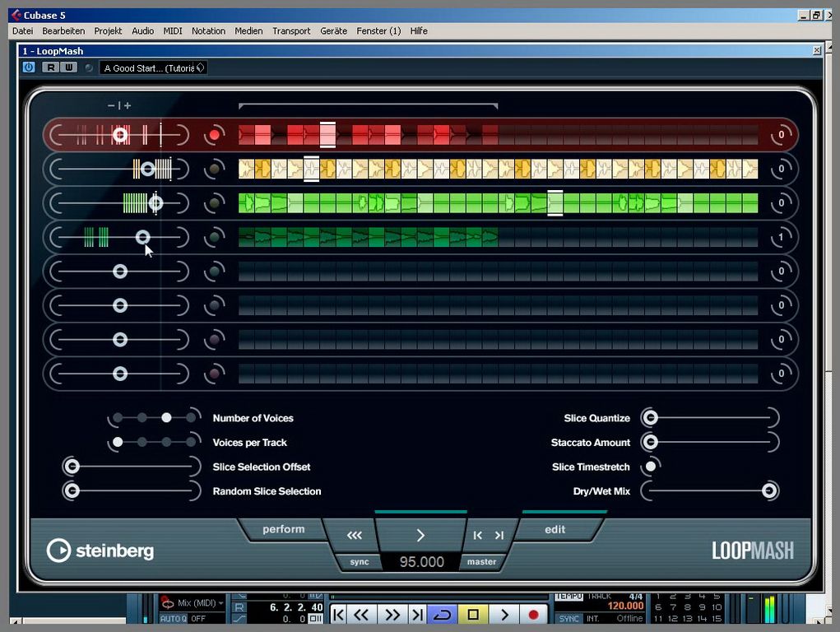Click the Cubase transport fast-forward button

[392, 615]
